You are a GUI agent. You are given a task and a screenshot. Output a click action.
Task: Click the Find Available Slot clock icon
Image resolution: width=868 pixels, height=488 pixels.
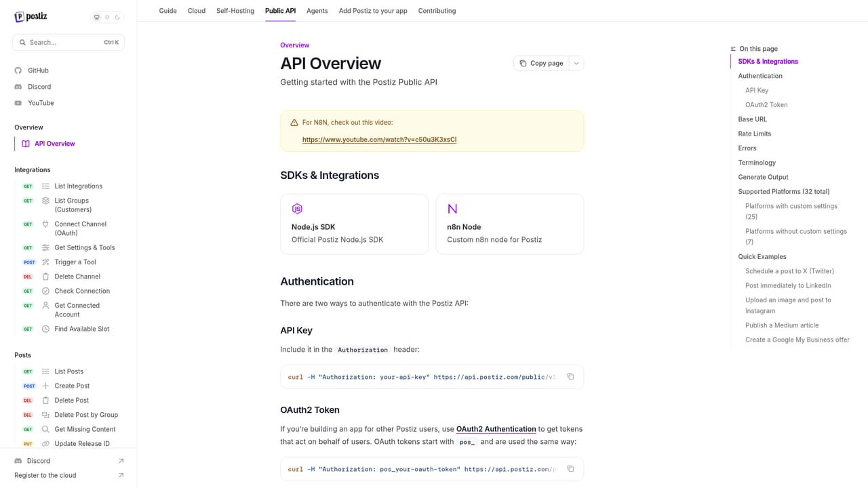pyautogui.click(x=45, y=329)
